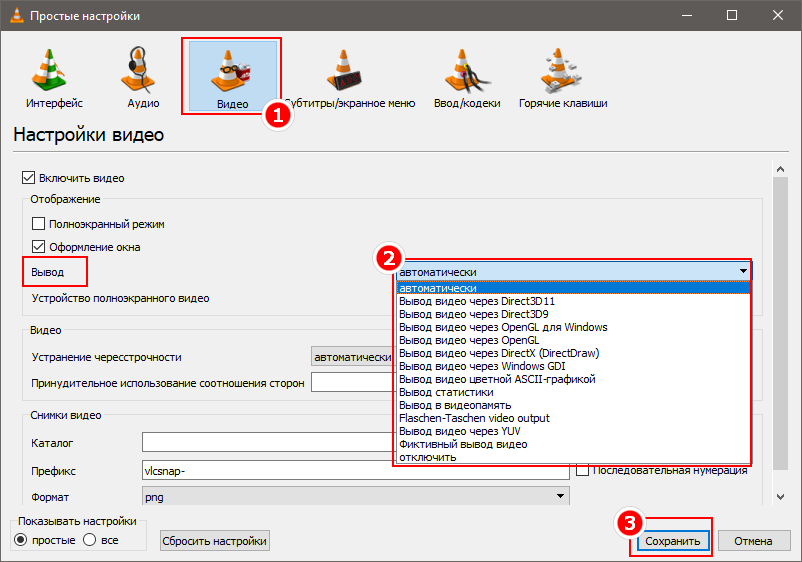Choose Вывод статистики option

(x=573, y=392)
